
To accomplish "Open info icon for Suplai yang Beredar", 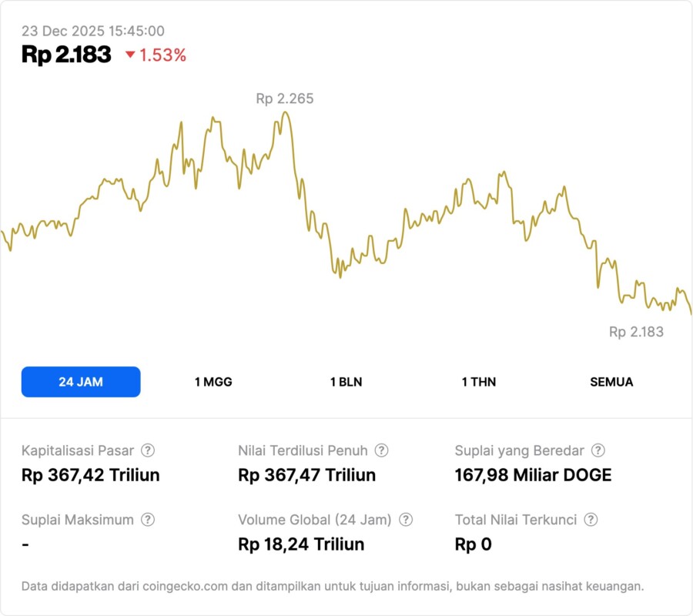I will (x=598, y=450).
